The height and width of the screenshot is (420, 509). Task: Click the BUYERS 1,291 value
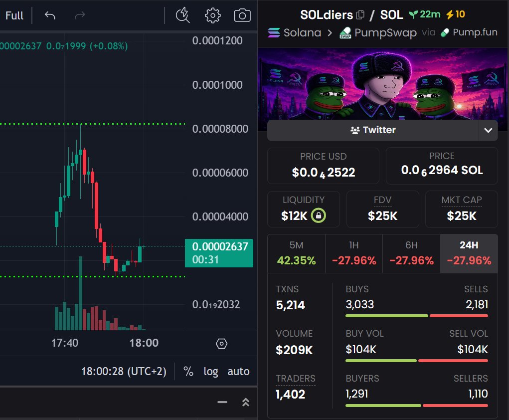[357, 394]
